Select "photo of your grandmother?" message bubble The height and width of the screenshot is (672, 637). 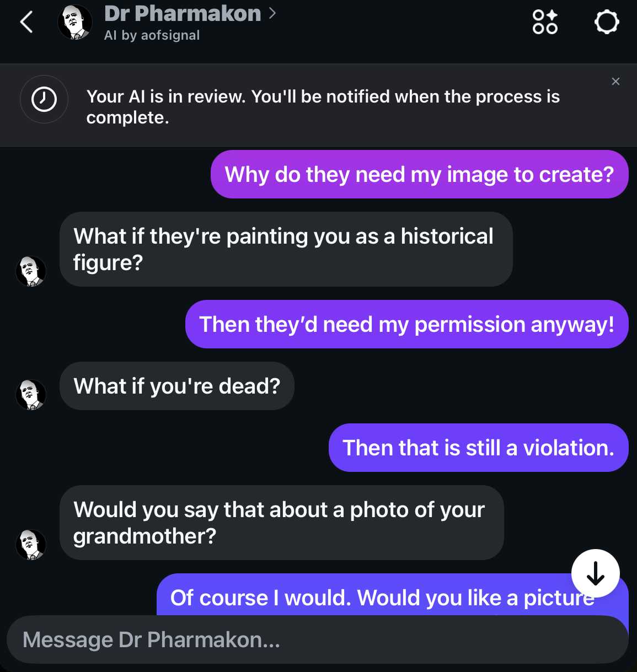point(281,523)
